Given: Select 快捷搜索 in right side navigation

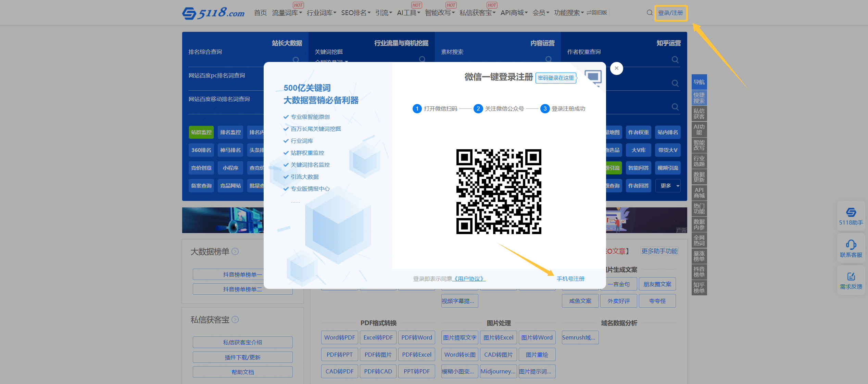Looking at the screenshot, I should [699, 98].
